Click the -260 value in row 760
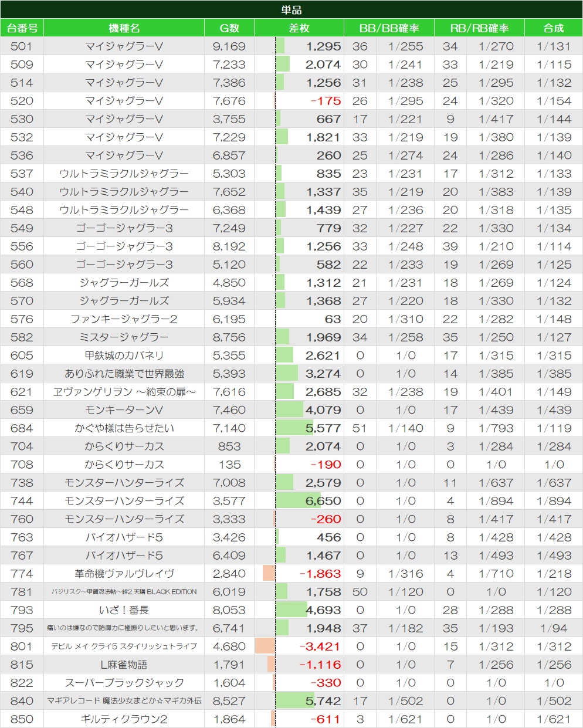583x728 pixels. (x=326, y=519)
